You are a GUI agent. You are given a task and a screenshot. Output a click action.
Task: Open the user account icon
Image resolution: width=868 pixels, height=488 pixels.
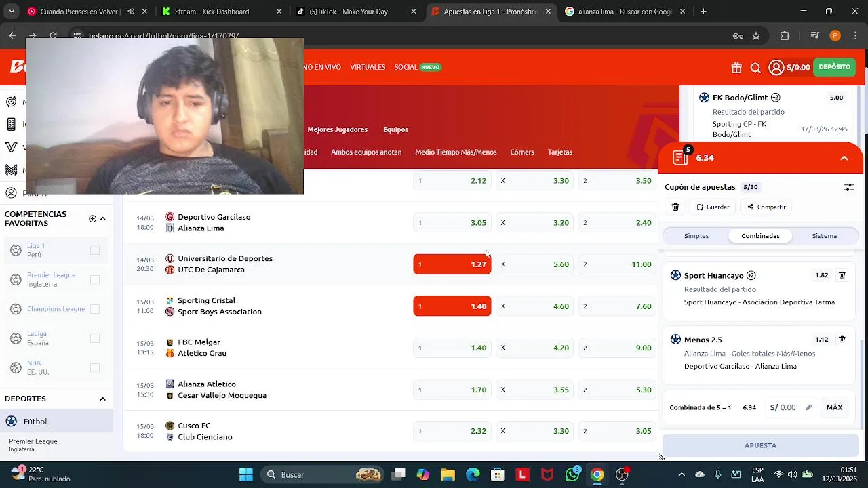point(776,67)
